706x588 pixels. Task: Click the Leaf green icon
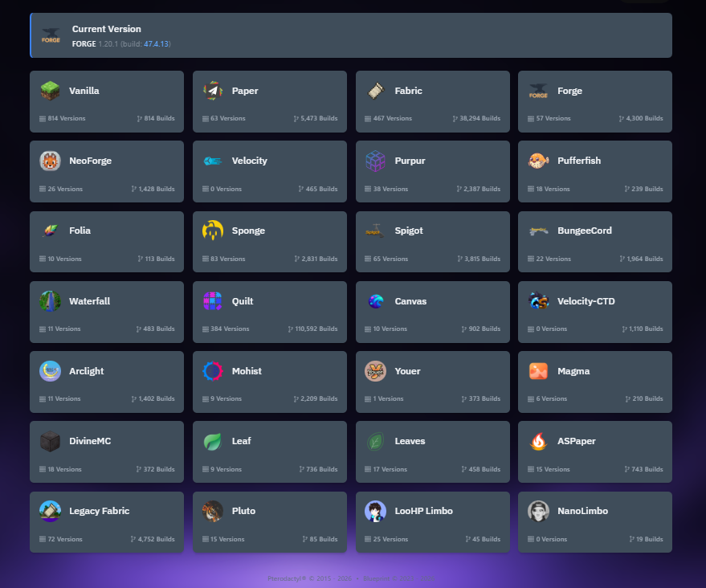click(213, 441)
